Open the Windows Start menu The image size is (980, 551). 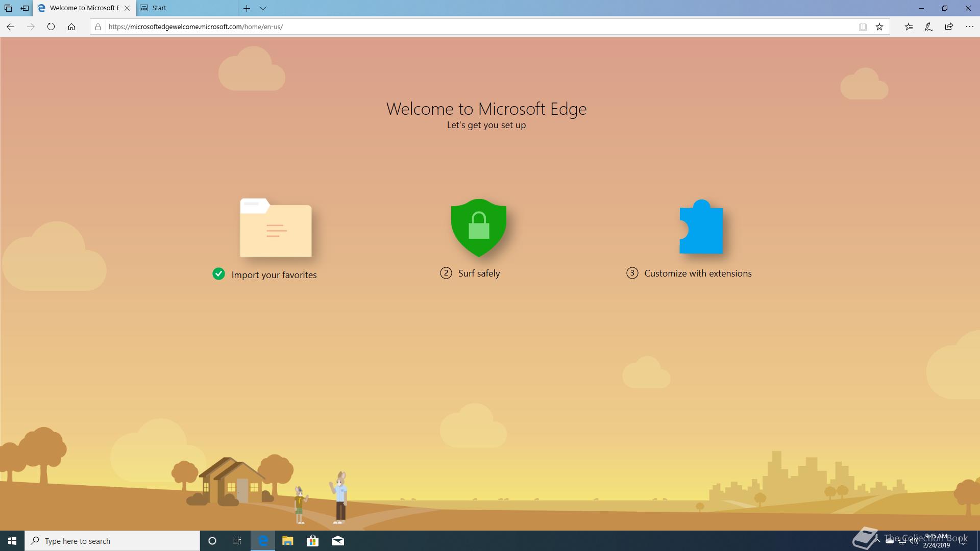tap(12, 541)
